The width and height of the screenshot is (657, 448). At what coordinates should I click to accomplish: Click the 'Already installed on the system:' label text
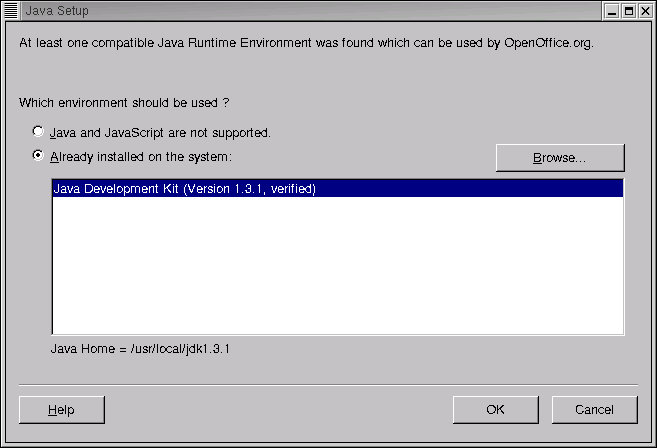tap(141, 157)
